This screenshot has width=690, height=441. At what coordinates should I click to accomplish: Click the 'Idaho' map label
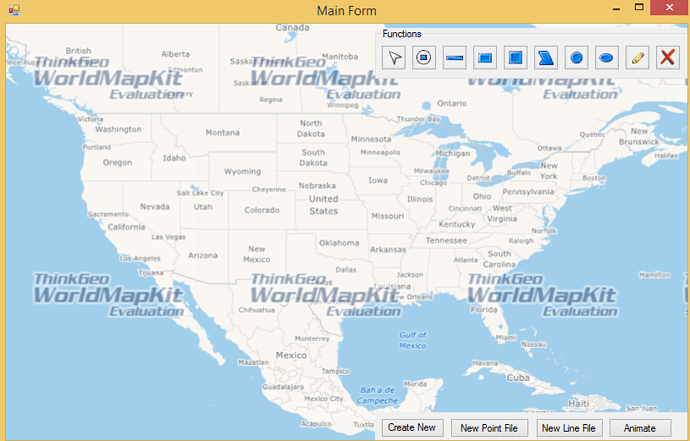(174, 158)
